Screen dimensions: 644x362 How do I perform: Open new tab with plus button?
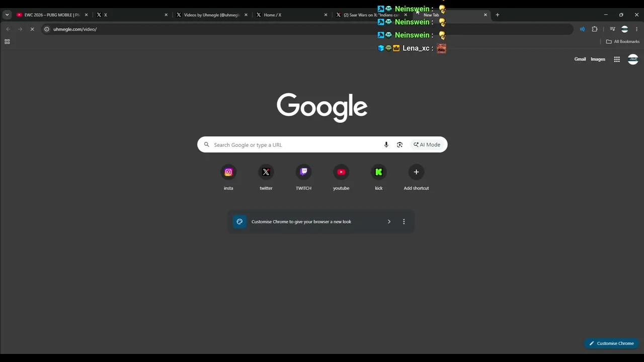(x=497, y=15)
